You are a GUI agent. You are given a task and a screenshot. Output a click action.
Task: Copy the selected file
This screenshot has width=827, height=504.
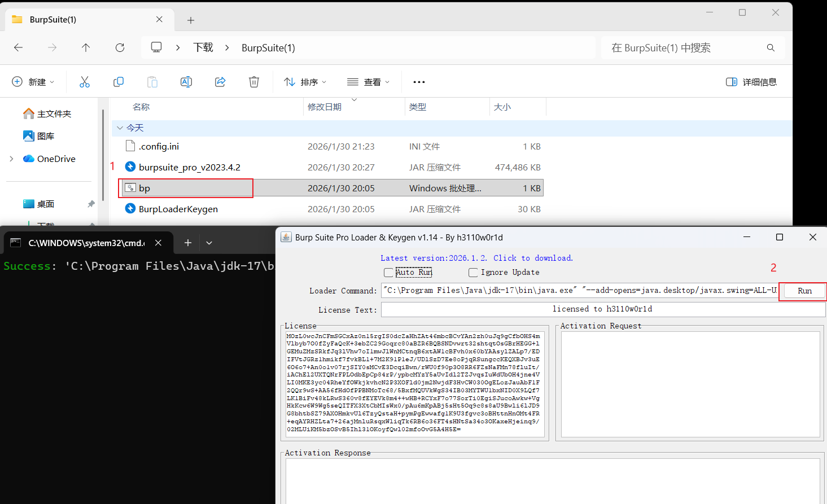pos(119,82)
